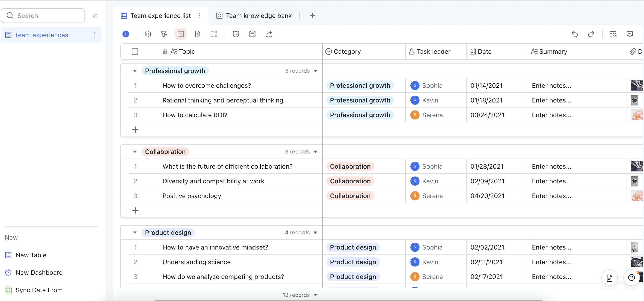This screenshot has width=644, height=301.
Task: Open the find records search icon
Action: tap(613, 34)
